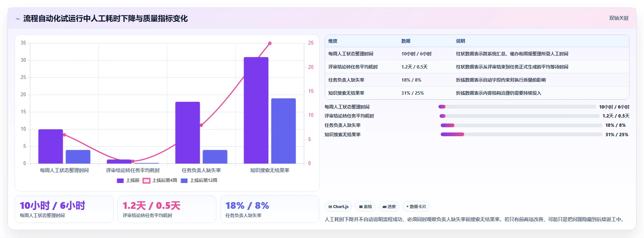Click description 折线数据表示自动字段约束对执行质量的影响
The height and width of the screenshot is (238, 644).
[501, 80]
